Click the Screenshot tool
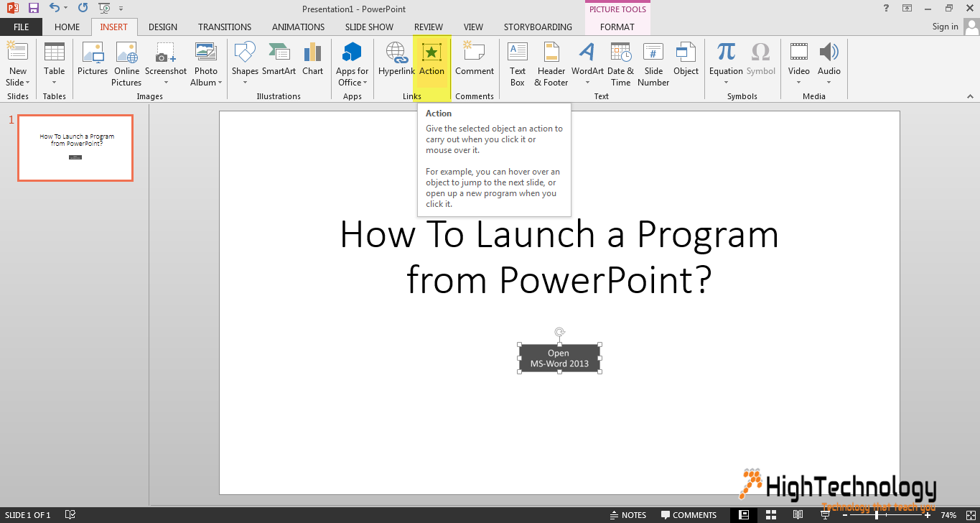Image resolution: width=980 pixels, height=523 pixels. pos(166,64)
